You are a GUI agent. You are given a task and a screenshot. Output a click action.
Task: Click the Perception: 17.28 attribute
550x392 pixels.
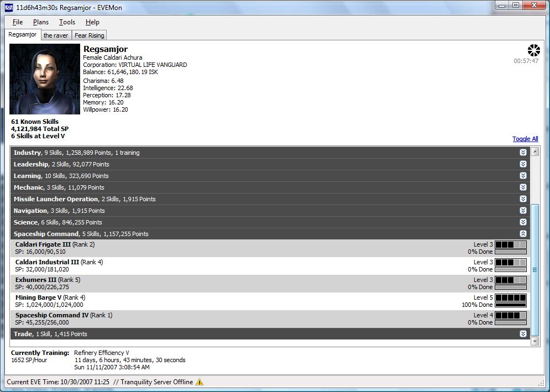pos(107,95)
